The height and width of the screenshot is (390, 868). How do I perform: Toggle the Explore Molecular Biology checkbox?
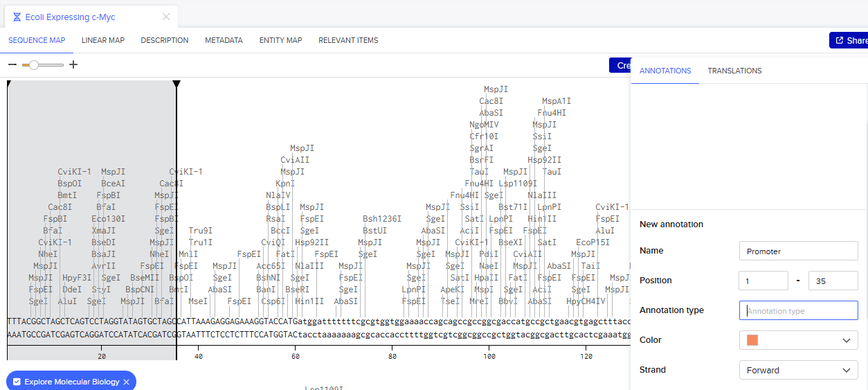point(17,382)
